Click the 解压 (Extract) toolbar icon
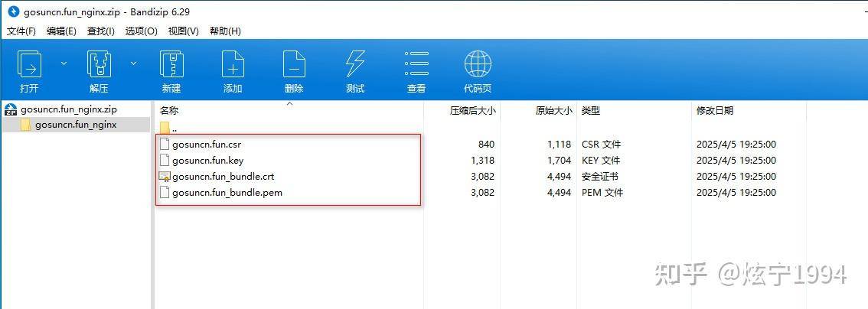 tap(99, 63)
